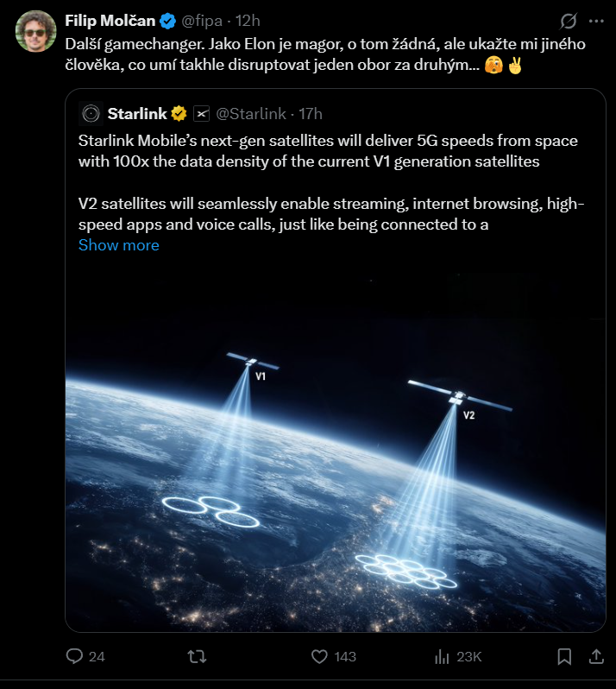Expand quoted tweet with Show more
Screen dimensions: 616x689
click(119, 245)
